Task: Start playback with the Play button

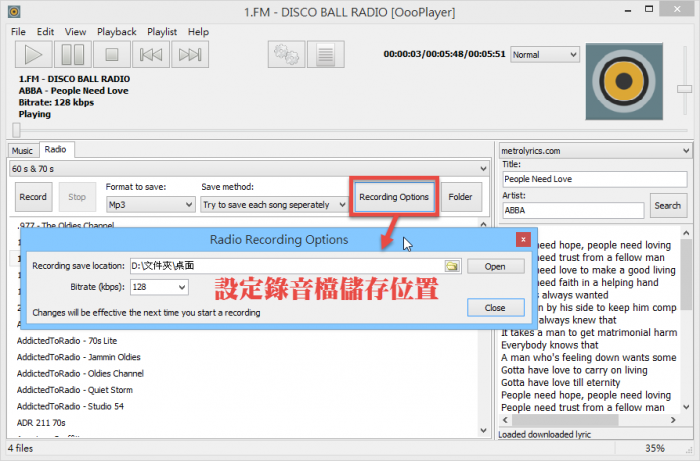Action: (x=33, y=54)
